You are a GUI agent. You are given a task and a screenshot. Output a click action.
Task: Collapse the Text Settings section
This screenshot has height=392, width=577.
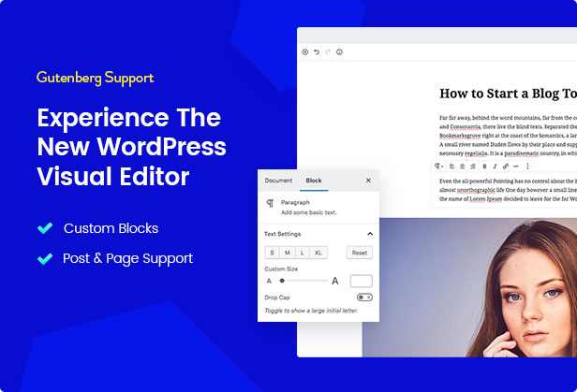coord(369,233)
